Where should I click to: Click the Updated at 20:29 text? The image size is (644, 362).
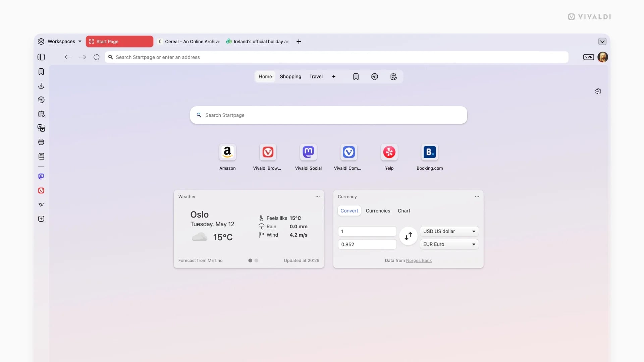(x=302, y=261)
